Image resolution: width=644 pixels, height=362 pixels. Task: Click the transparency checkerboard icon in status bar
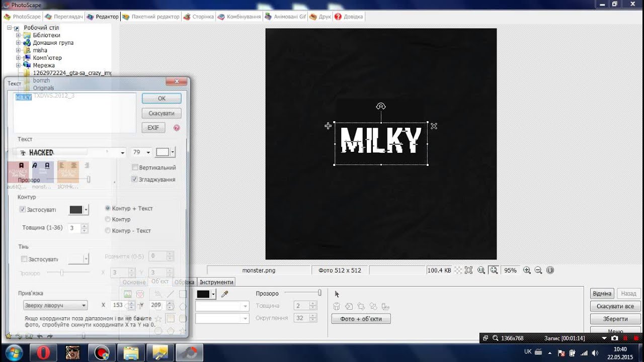point(458,270)
